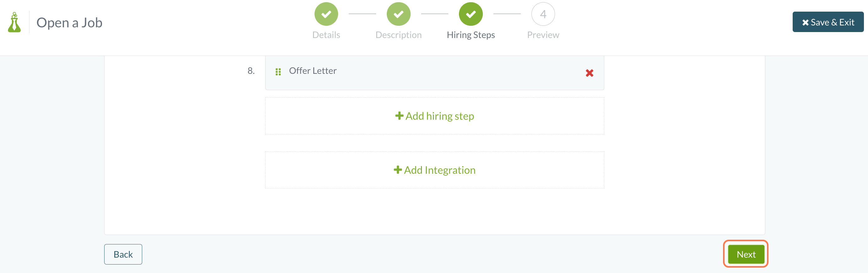Click the green flask logo icon

14,22
